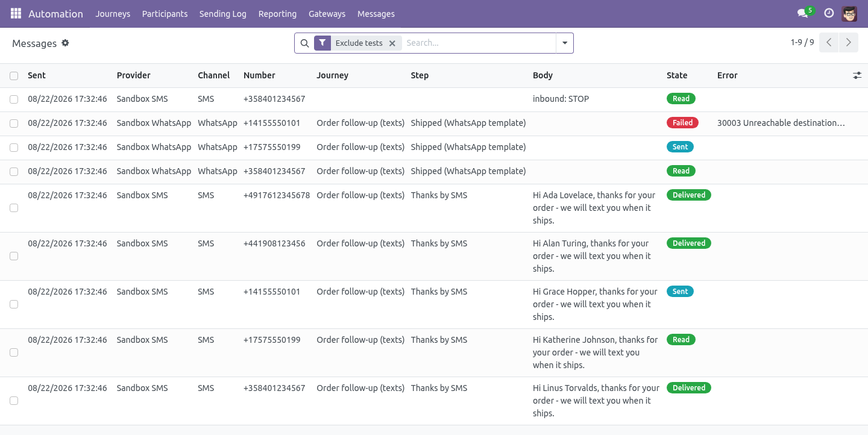The width and height of the screenshot is (868, 435).
Task: Sort by the Journey column header
Action: click(333, 75)
